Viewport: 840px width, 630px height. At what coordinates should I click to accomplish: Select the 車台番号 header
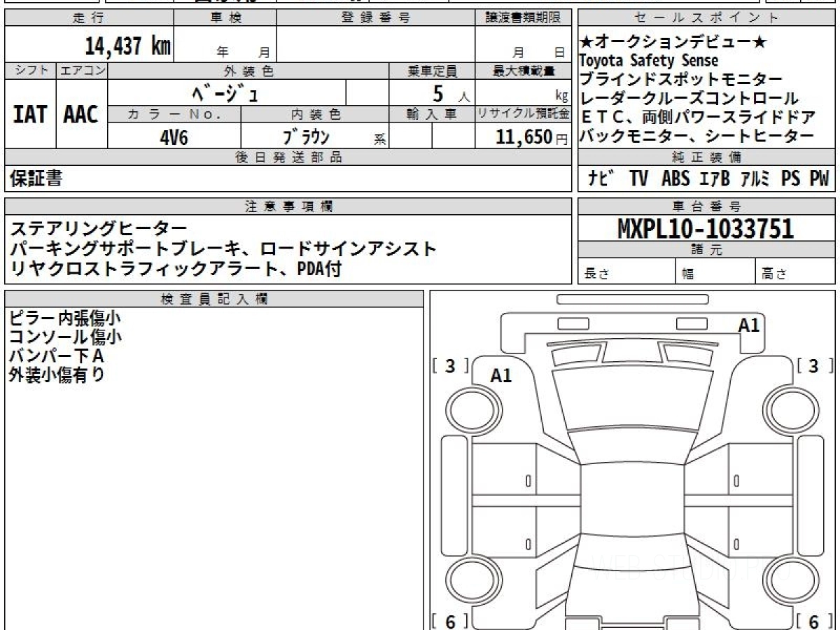coord(706,206)
